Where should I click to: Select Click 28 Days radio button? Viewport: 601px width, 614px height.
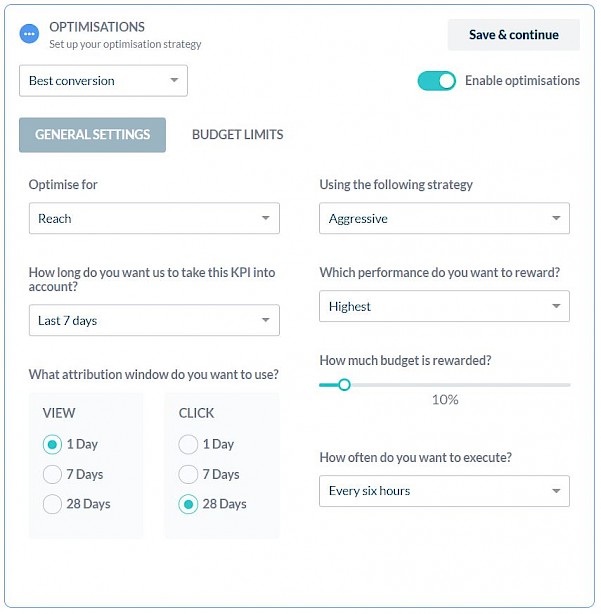coord(188,504)
